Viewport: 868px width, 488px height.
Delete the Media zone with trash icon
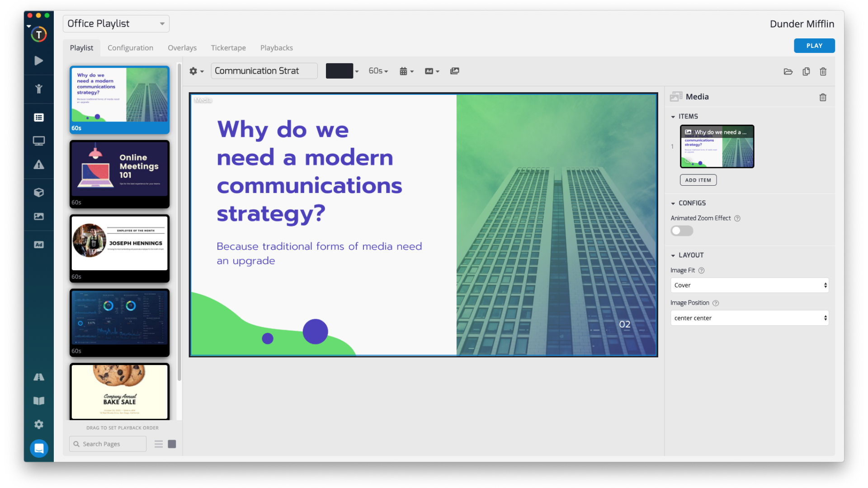[x=823, y=97]
